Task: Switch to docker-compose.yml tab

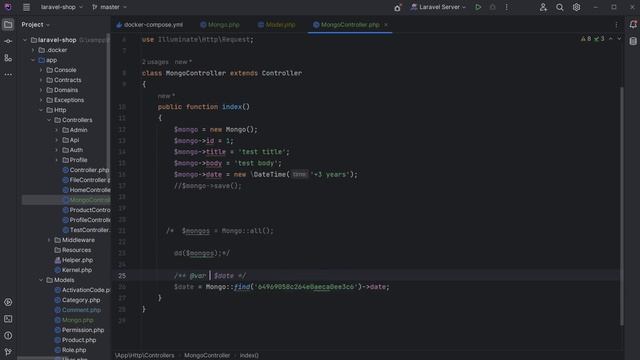Action: coord(149,25)
